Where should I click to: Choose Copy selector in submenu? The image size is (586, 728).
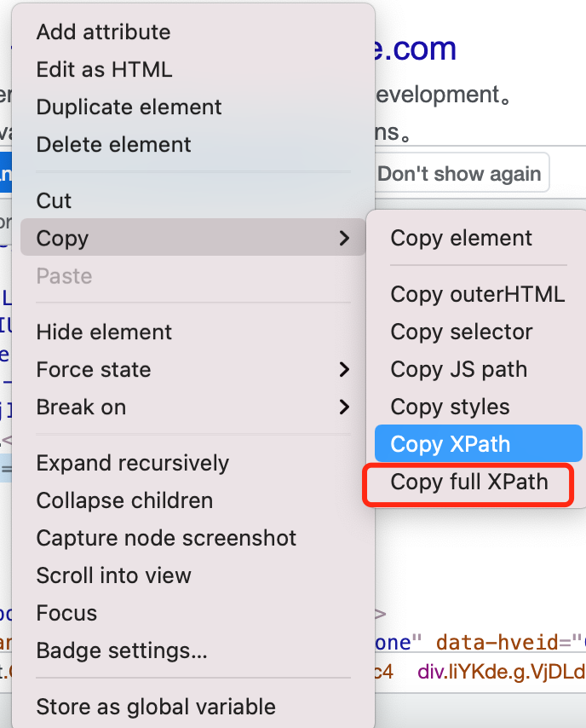click(462, 332)
